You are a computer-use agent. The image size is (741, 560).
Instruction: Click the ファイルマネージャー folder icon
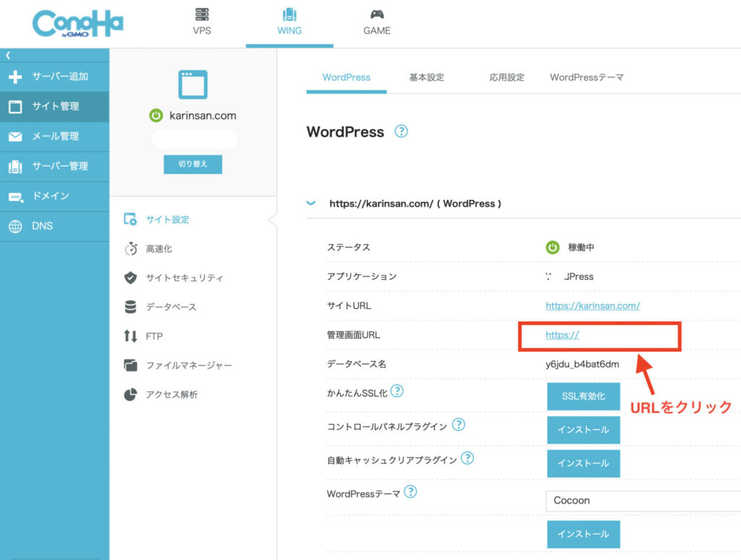pyautogui.click(x=130, y=365)
